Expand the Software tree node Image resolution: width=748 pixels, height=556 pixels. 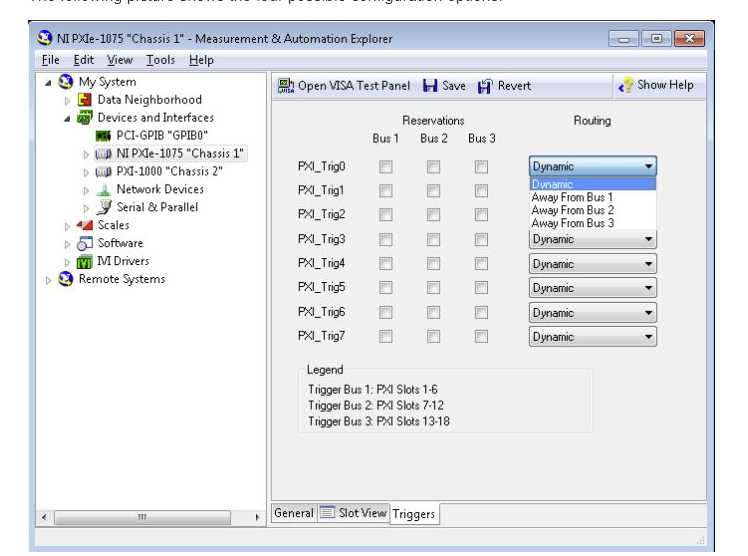pyautogui.click(x=67, y=244)
